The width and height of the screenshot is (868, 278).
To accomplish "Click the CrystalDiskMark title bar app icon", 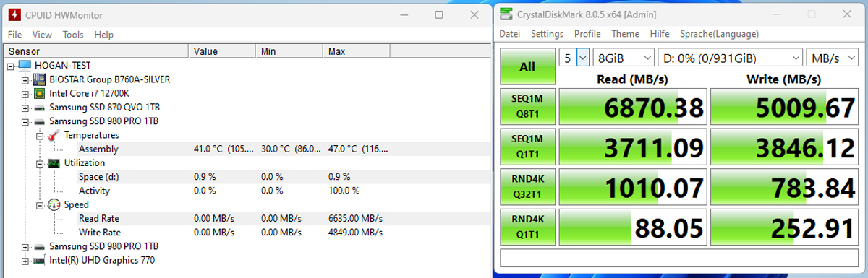I will click(505, 14).
